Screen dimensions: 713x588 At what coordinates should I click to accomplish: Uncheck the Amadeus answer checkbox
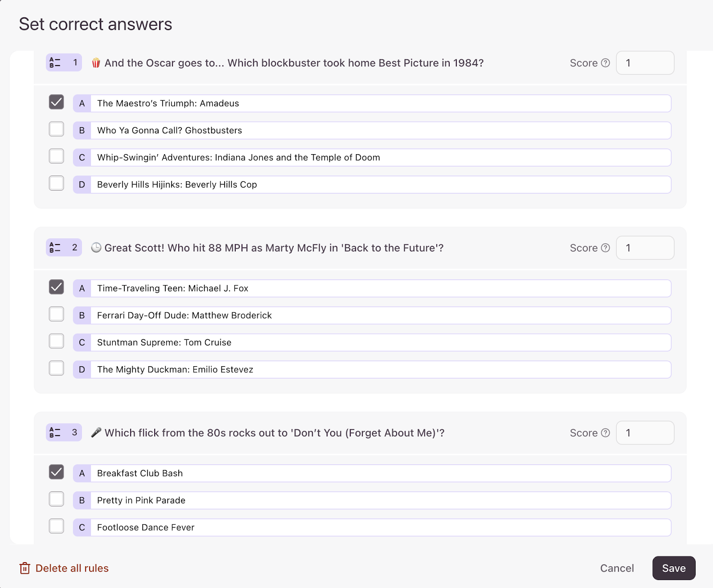(57, 102)
